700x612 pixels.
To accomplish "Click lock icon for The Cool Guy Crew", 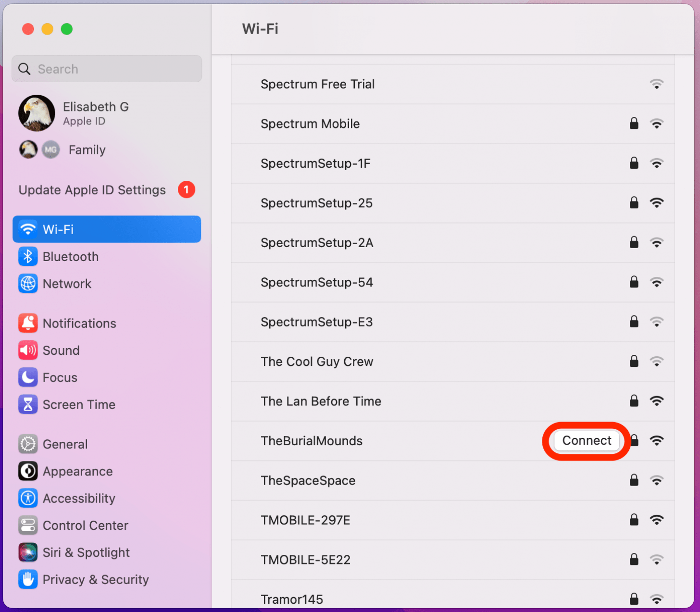I will 634,361.
